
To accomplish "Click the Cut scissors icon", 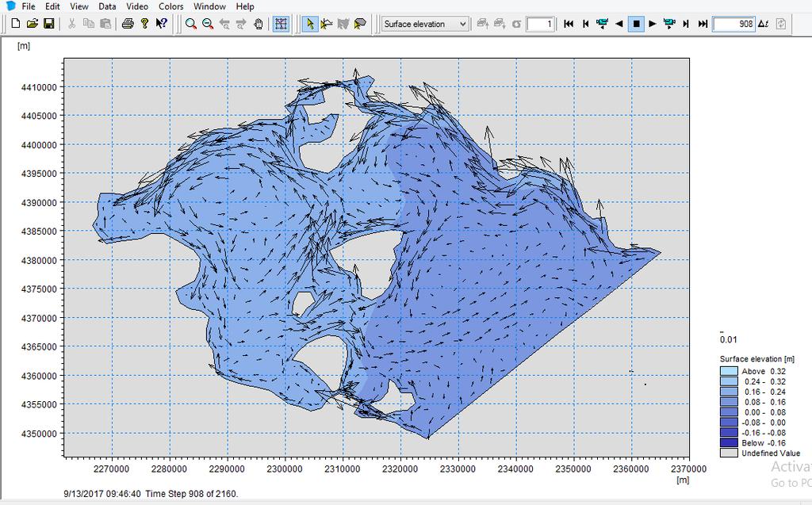I will (x=72, y=24).
